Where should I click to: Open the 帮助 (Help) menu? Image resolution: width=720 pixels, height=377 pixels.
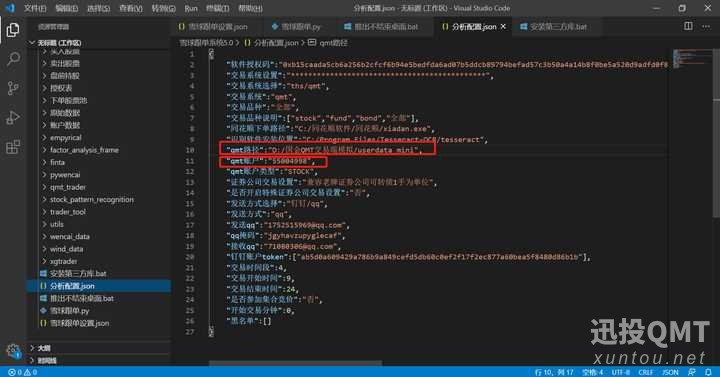pos(250,8)
